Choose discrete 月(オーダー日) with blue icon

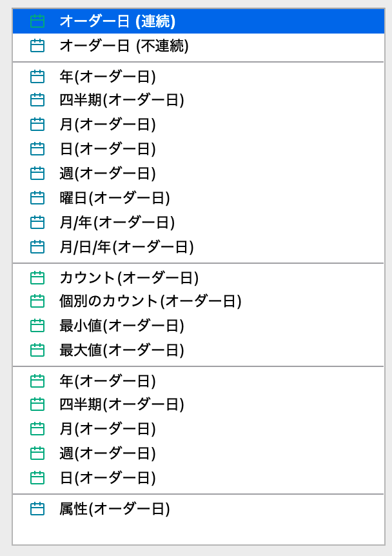click(108, 124)
